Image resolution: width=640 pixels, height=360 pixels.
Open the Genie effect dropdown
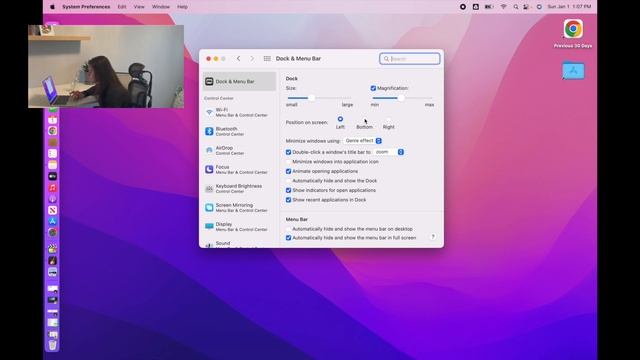pyautogui.click(x=362, y=141)
